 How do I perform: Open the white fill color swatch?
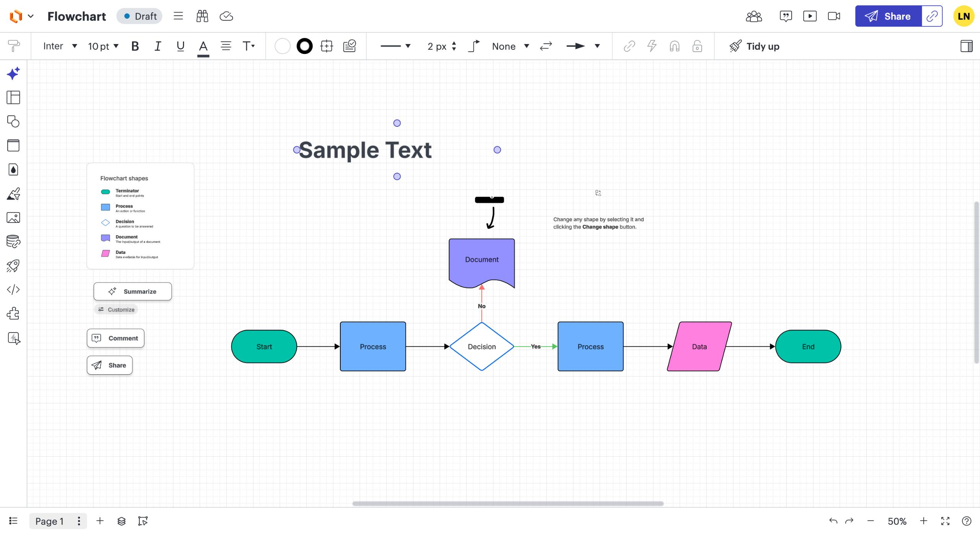[x=283, y=46]
